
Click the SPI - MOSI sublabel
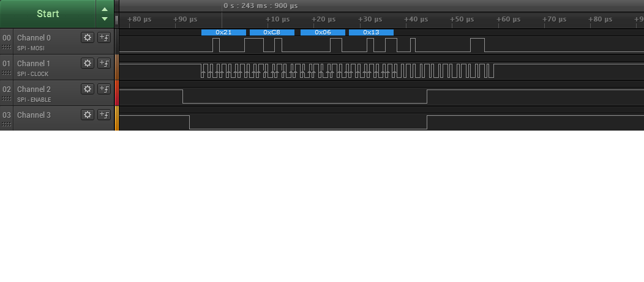pyautogui.click(x=31, y=48)
